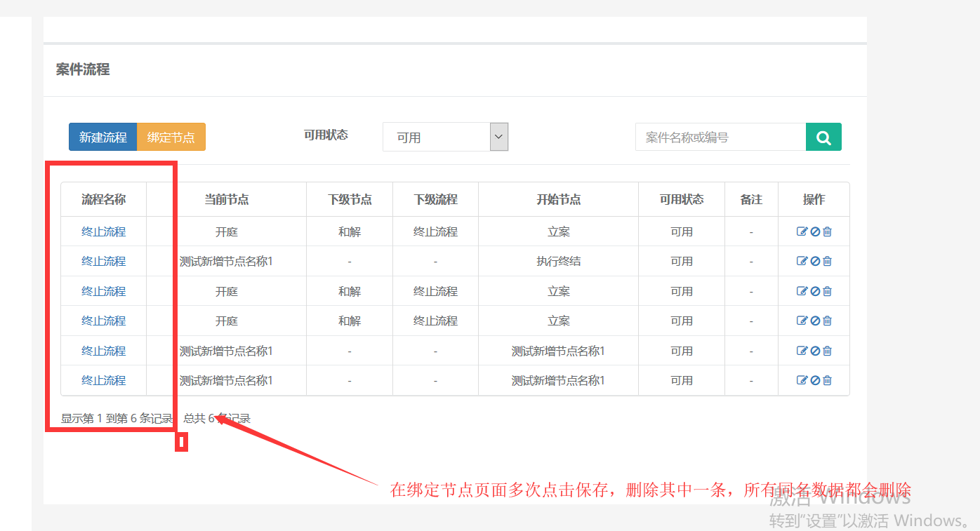The width and height of the screenshot is (980, 531).
Task: Edit the fourth row's flow entry
Action: (x=802, y=321)
